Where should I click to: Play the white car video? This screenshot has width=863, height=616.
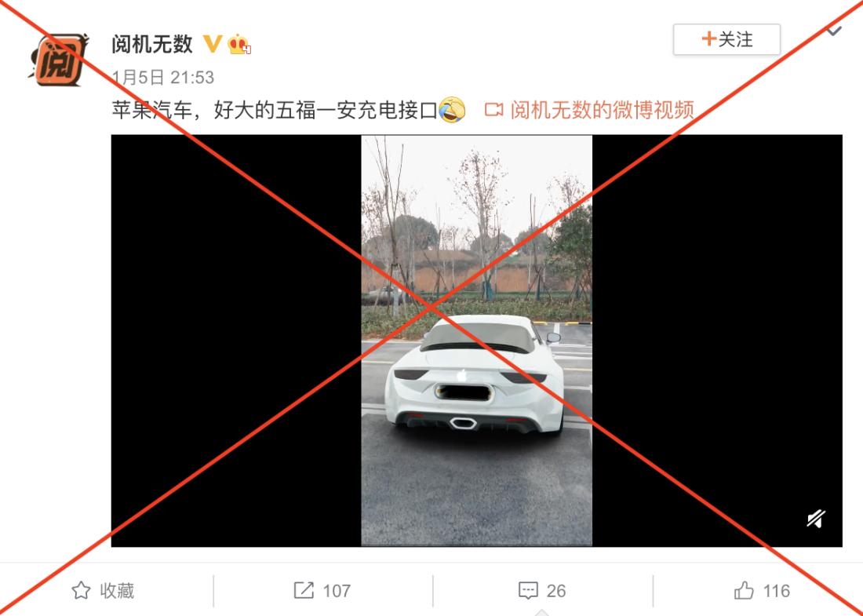[477, 341]
